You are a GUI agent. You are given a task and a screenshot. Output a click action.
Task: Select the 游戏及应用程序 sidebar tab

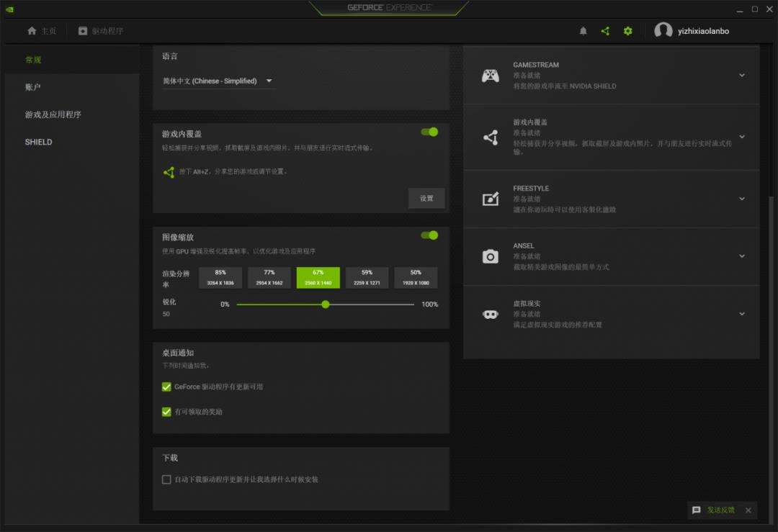[72, 114]
